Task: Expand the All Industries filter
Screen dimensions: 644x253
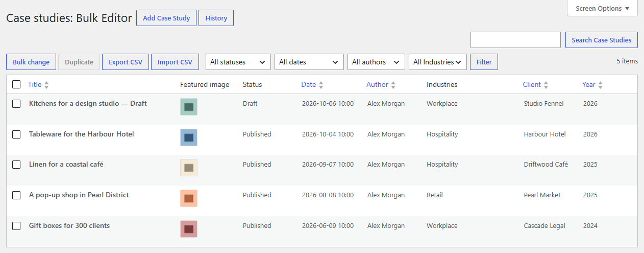Action: pos(438,62)
